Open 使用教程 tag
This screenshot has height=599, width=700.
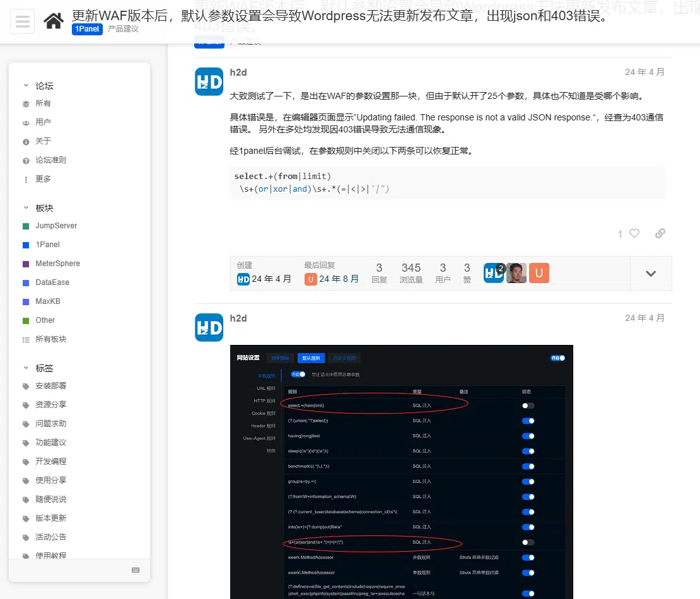pyautogui.click(x=50, y=555)
